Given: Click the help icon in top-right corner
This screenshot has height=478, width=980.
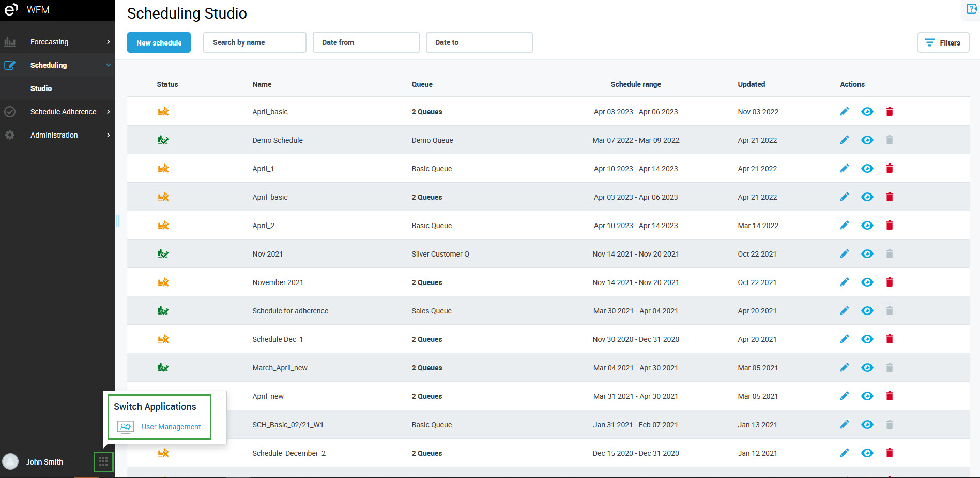Looking at the screenshot, I should 971,9.
